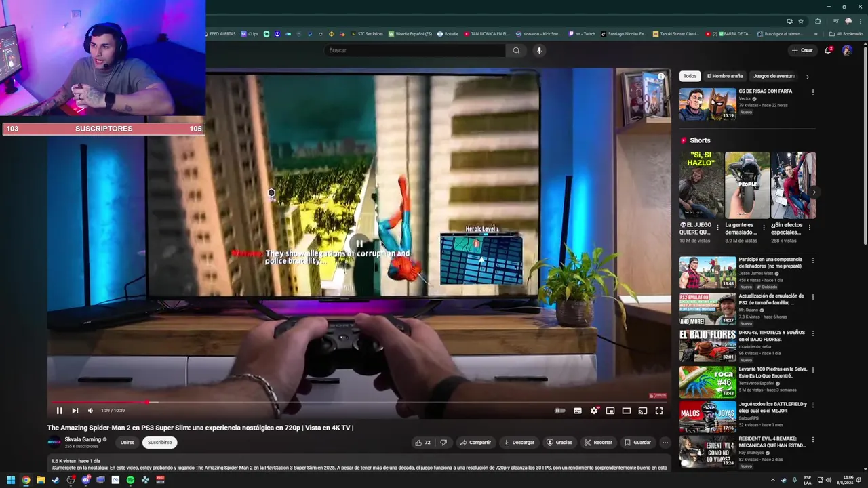Open the All Bookmarks folder

[x=846, y=34]
